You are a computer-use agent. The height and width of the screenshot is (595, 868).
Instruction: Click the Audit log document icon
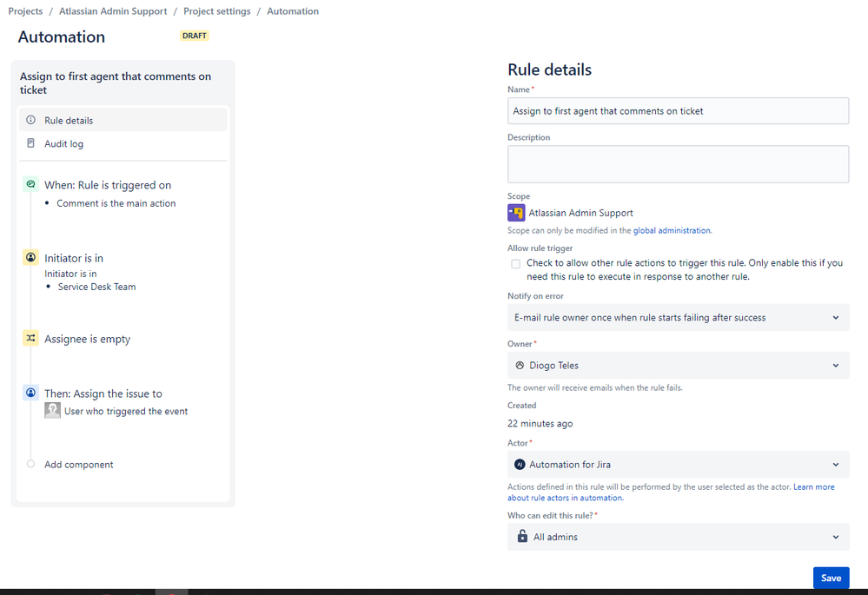click(x=31, y=143)
